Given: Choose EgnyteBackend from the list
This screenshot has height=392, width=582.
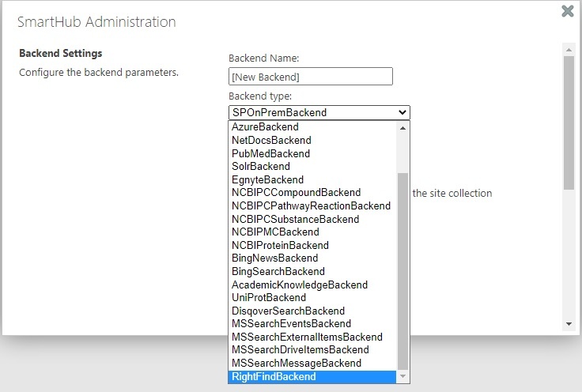Looking at the screenshot, I should (267, 180).
